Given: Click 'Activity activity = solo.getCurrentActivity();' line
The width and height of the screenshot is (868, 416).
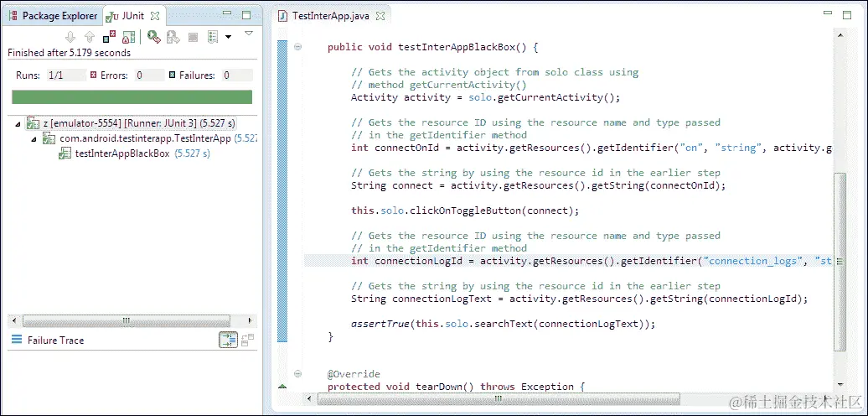Looking at the screenshot, I should [486, 97].
